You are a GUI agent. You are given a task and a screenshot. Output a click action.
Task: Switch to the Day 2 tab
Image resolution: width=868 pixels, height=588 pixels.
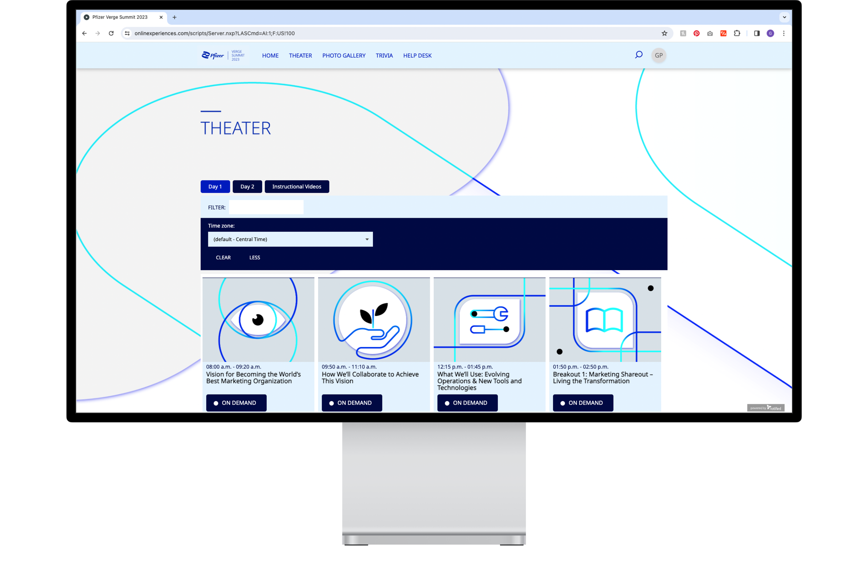[x=247, y=187]
